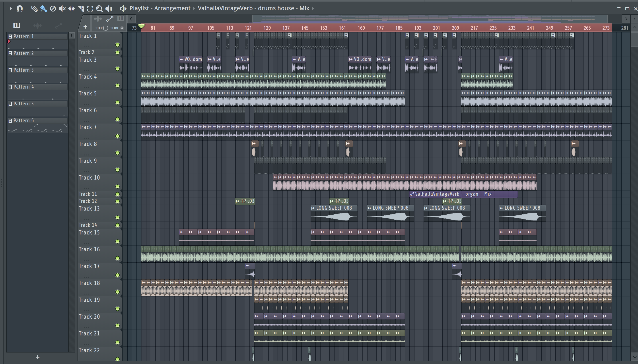Open Pattern 6 clip menu icon
The width and height of the screenshot is (638, 364).
10,120
